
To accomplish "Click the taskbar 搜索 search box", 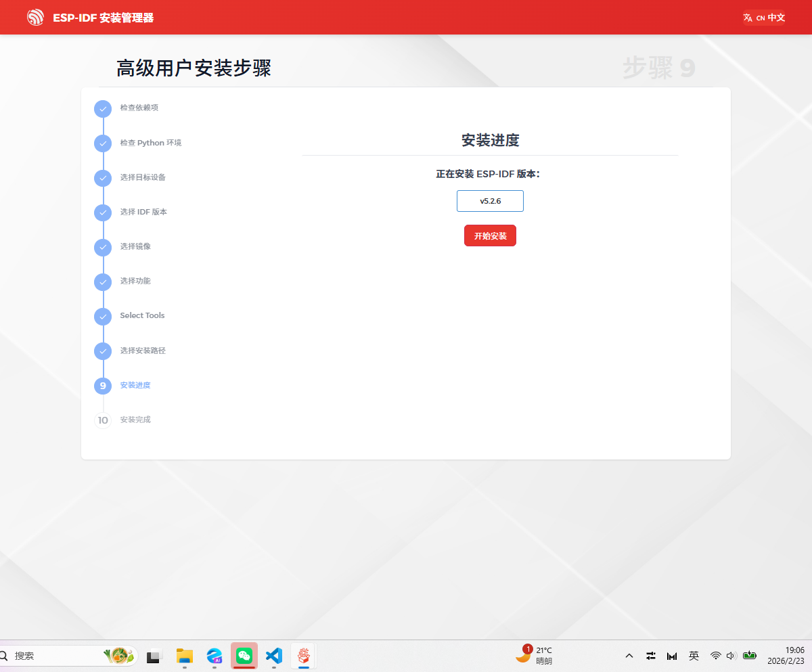I will click(68, 656).
